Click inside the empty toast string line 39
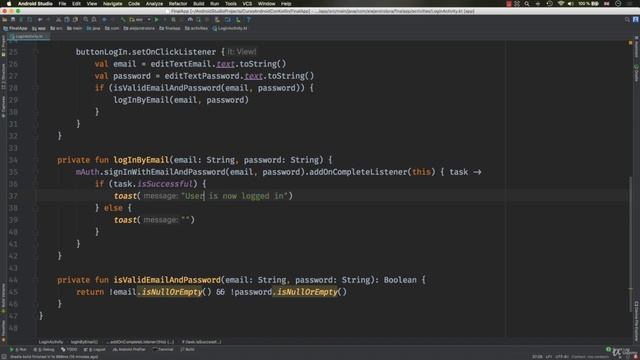This screenshot has width=640, height=360. pos(186,220)
